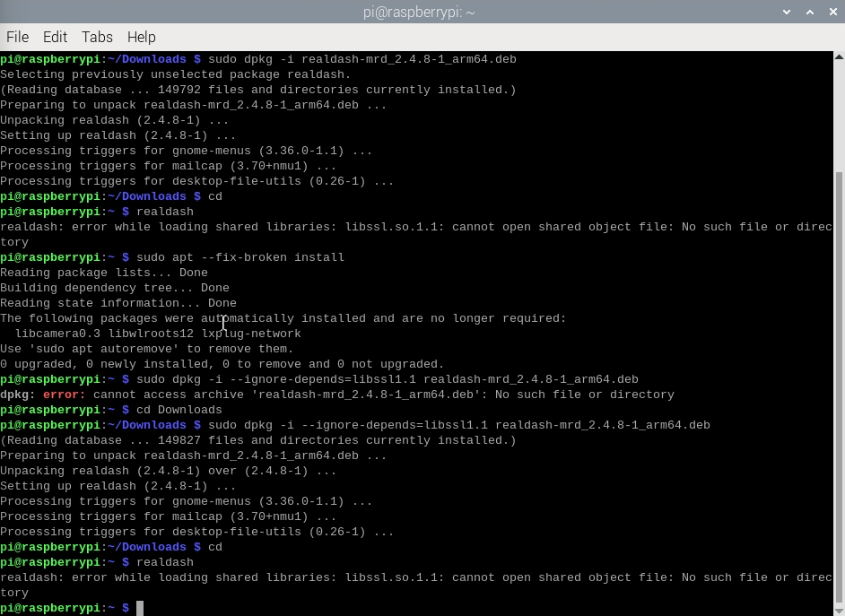Maximize the terminal window
Screen dimensions: 845x616
(x=810, y=12)
